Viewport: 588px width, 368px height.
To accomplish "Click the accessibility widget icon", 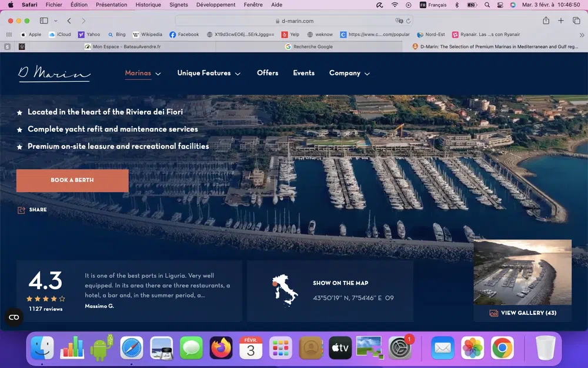I will coord(14,317).
